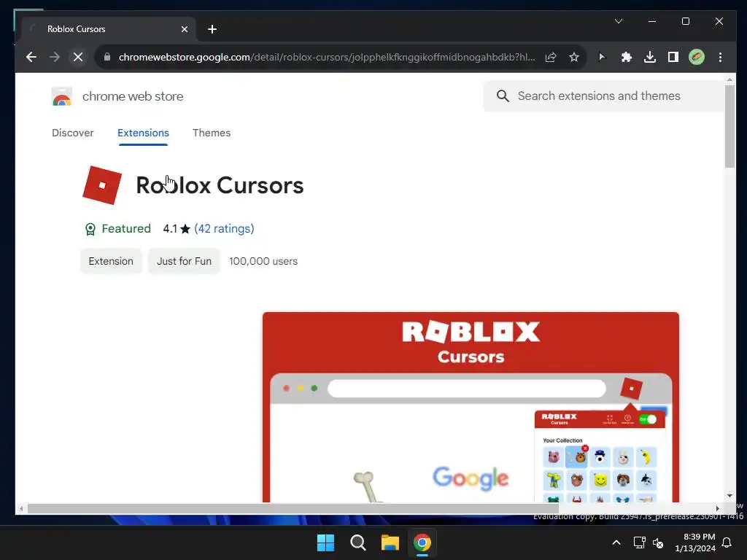Click the Extension category chip

click(111, 262)
